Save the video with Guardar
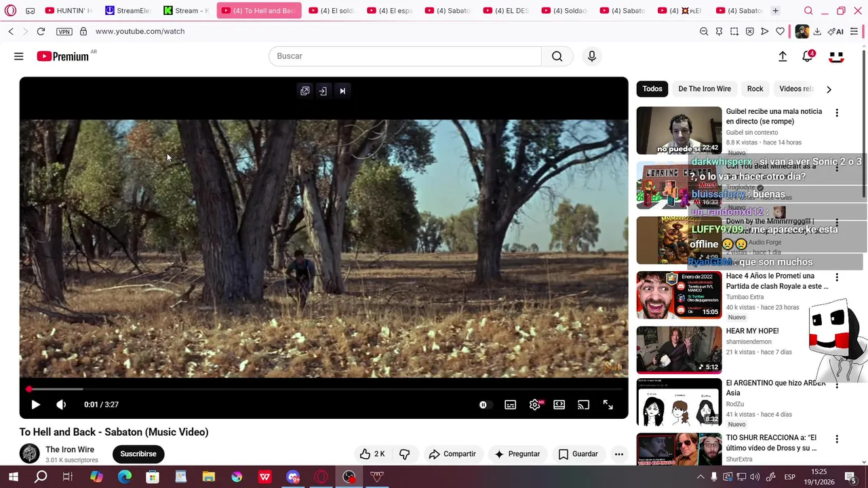The height and width of the screenshot is (488, 868). point(578,454)
